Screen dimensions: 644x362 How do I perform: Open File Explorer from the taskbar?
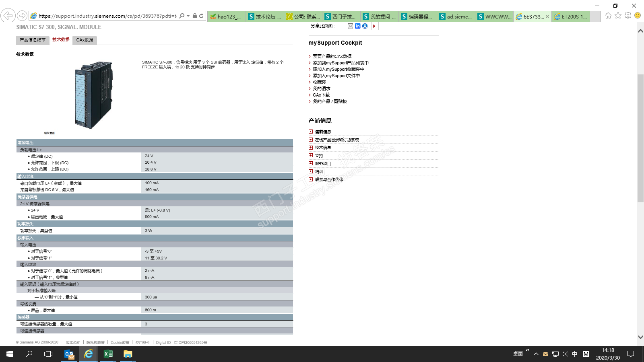[x=128, y=354]
